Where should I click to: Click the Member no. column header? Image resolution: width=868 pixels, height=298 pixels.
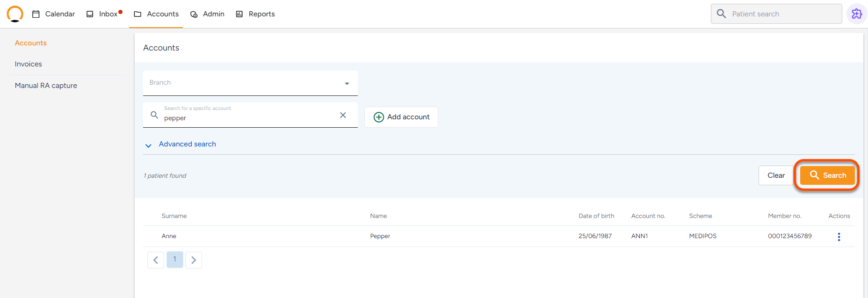(x=785, y=216)
